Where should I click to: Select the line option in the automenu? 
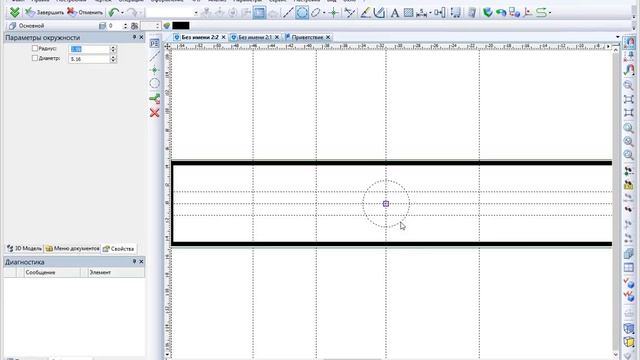click(154, 56)
